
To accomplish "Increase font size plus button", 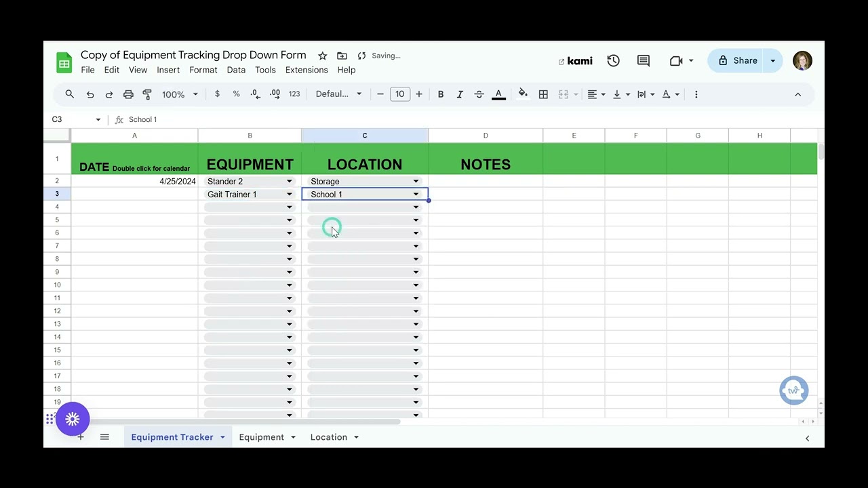I will tap(419, 94).
